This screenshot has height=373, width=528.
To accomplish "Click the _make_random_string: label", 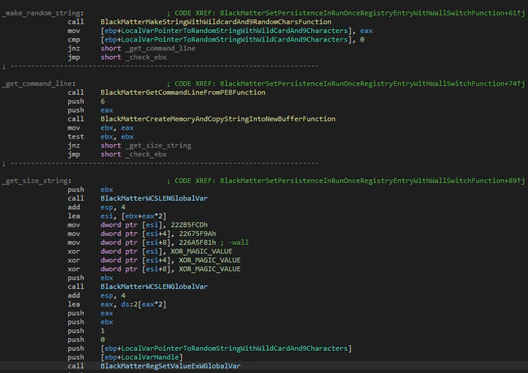I will [x=43, y=13].
